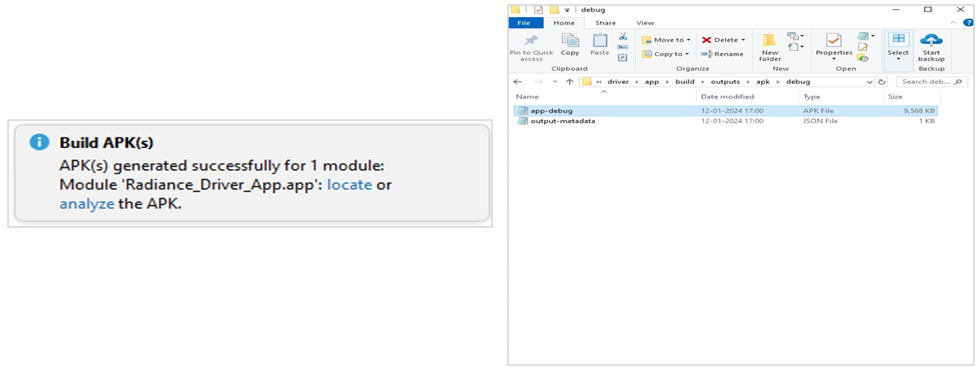Click the Copy path icon
Image resolution: width=978 pixels, height=370 pixels.
622,47
